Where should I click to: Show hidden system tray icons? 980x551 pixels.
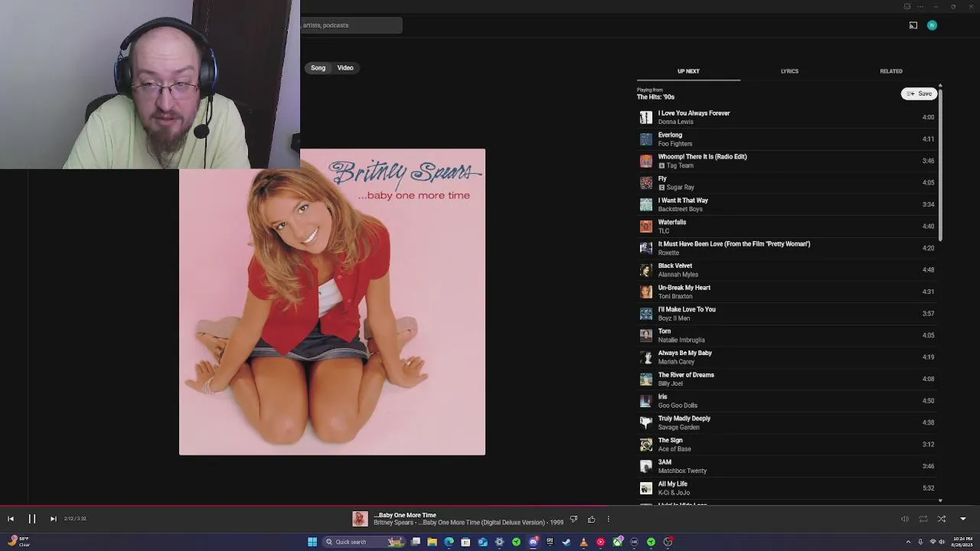pos(908,542)
